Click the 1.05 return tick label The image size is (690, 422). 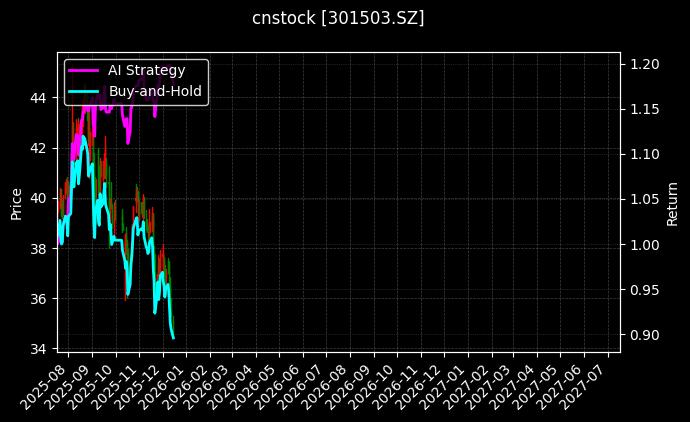(x=645, y=199)
